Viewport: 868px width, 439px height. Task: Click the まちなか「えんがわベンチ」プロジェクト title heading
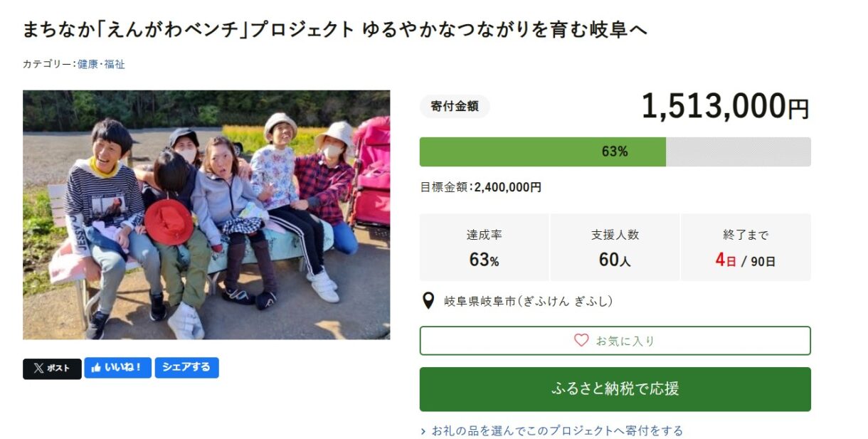(334, 29)
